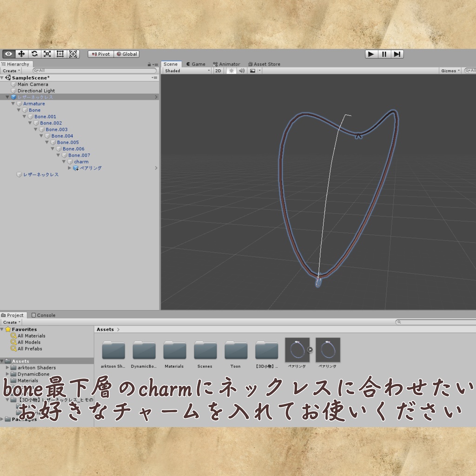476x476 pixels.
Task: Toggle Pivot/Center handle position
Action: (x=100, y=54)
